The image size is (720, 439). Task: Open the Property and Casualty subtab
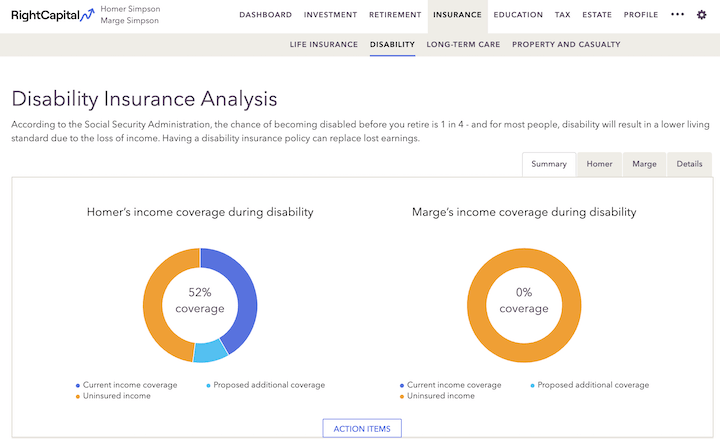[x=566, y=45]
